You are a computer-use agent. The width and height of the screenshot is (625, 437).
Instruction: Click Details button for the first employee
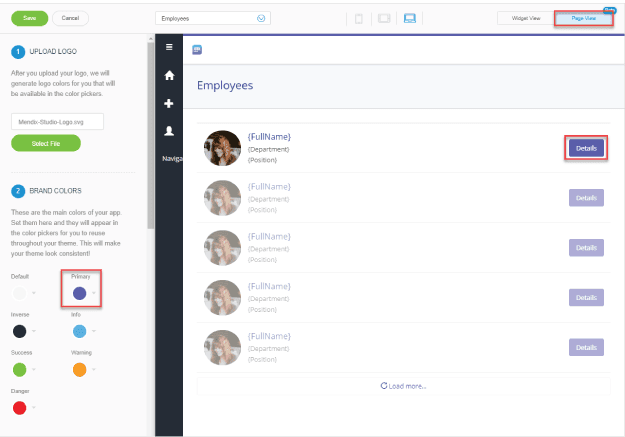click(x=586, y=148)
